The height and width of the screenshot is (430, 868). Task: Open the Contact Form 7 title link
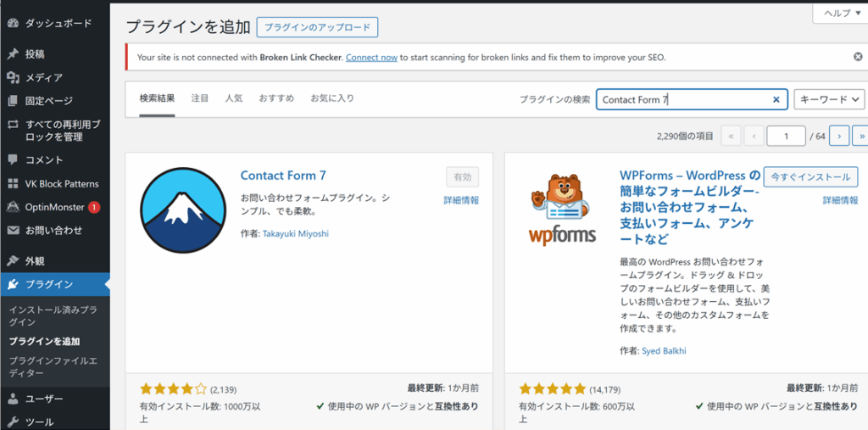[283, 176]
